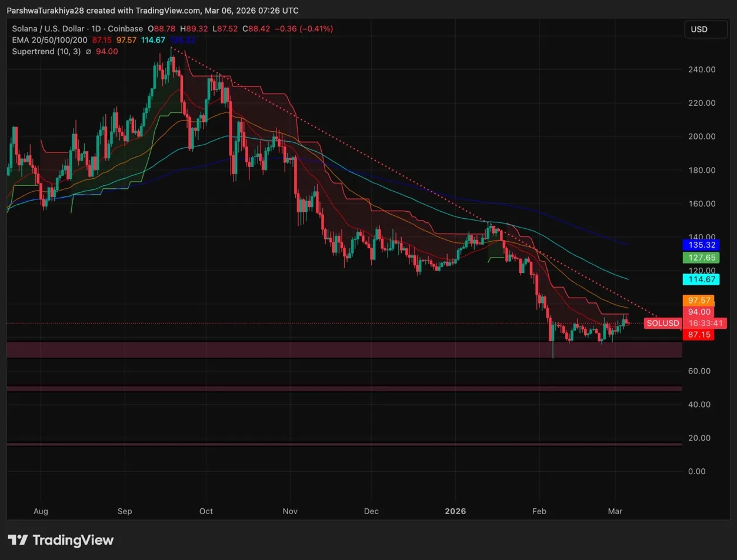Click the Supertrend empty-value ∅ symbol

click(x=88, y=51)
